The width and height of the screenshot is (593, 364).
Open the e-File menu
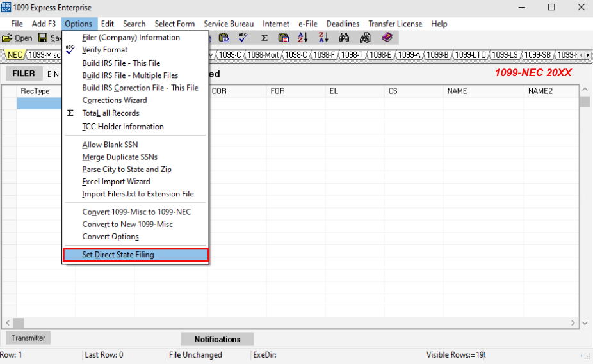[x=308, y=24]
